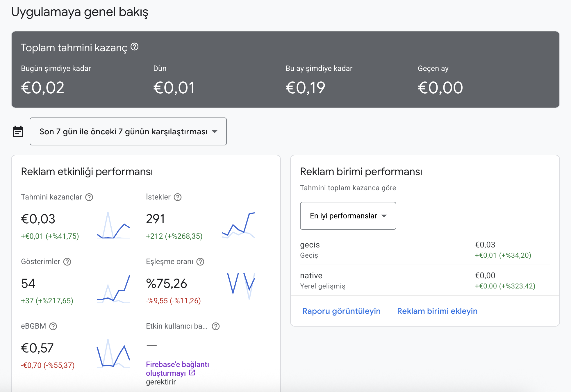This screenshot has width=571, height=392.
Task: Click help icon for Eşleşme oranı
Action: [200, 262]
